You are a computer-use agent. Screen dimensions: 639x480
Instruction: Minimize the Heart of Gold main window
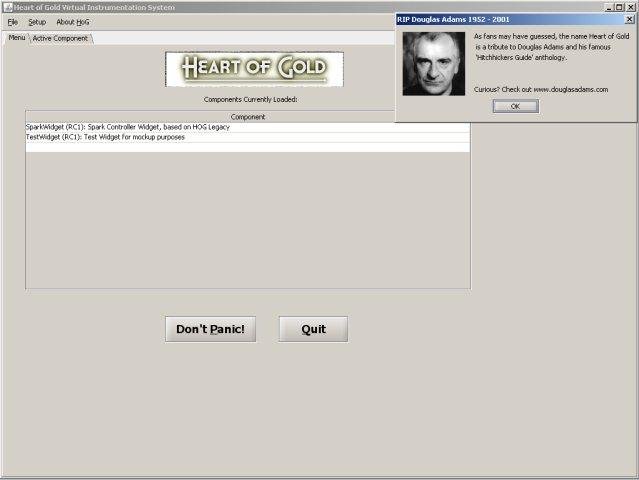[609, 7]
